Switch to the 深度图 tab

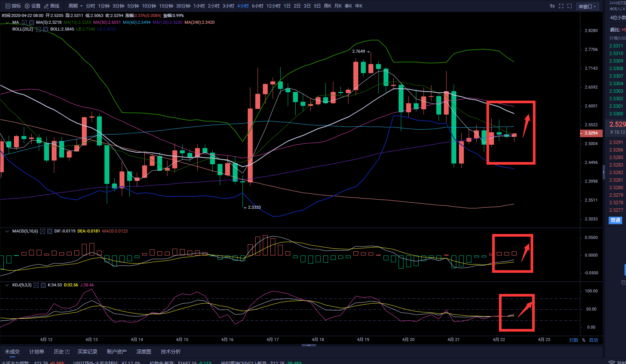[x=144, y=352]
